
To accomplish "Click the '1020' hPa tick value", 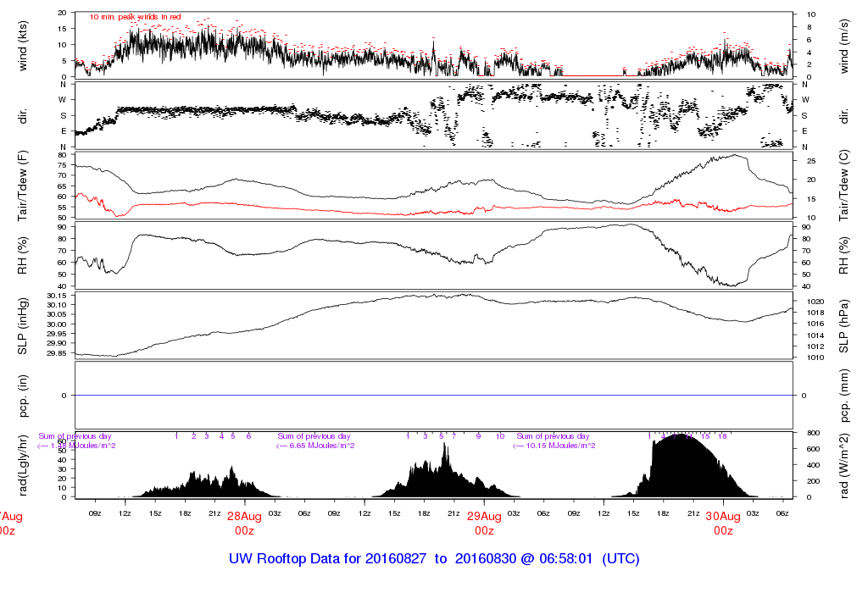I will pos(816,302).
